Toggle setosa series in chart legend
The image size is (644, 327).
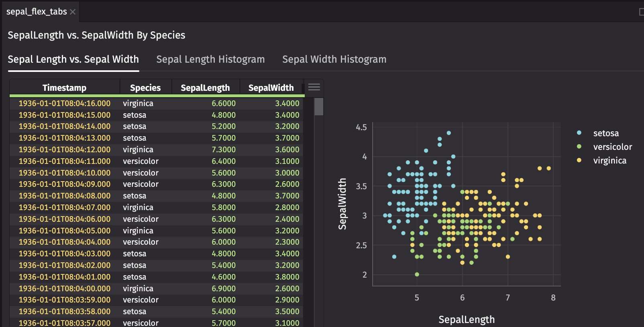605,133
